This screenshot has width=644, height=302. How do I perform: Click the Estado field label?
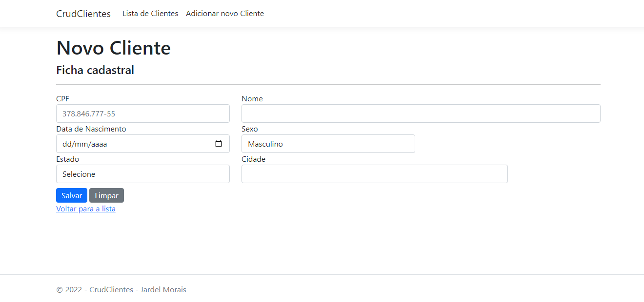pos(67,159)
